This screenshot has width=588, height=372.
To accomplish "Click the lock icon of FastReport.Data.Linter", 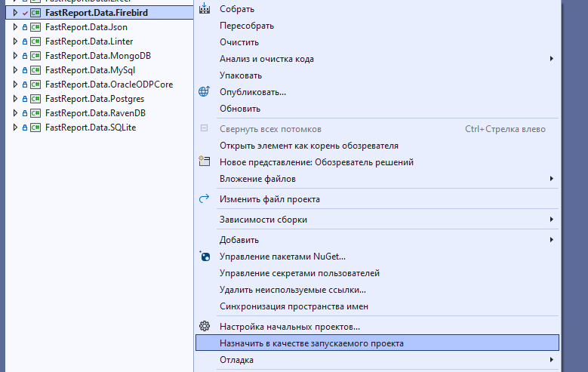I will (x=25, y=42).
